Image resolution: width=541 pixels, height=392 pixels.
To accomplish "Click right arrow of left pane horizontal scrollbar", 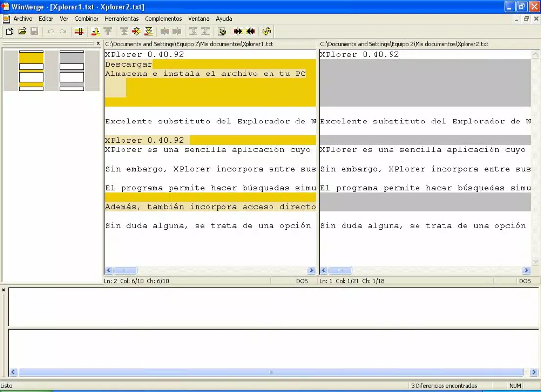I will (x=312, y=270).
